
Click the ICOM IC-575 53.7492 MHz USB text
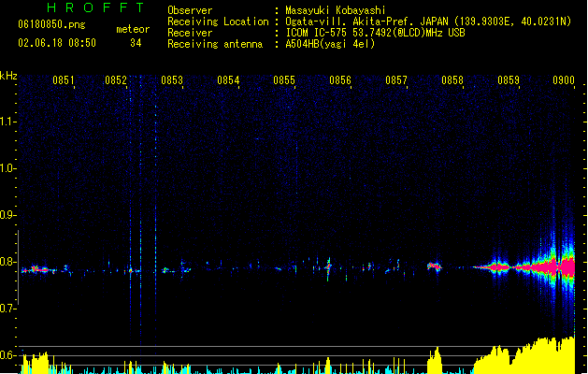coord(375,33)
